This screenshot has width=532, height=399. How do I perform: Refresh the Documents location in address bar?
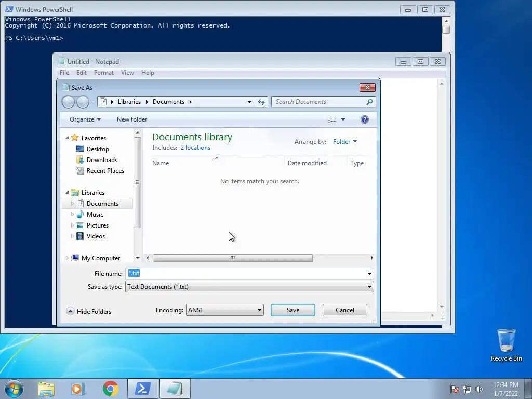261,102
